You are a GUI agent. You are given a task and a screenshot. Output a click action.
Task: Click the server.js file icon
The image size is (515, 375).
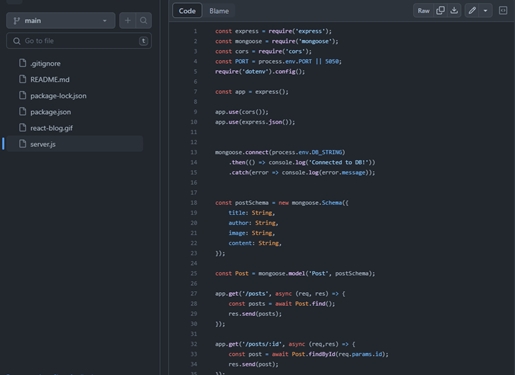click(22, 144)
